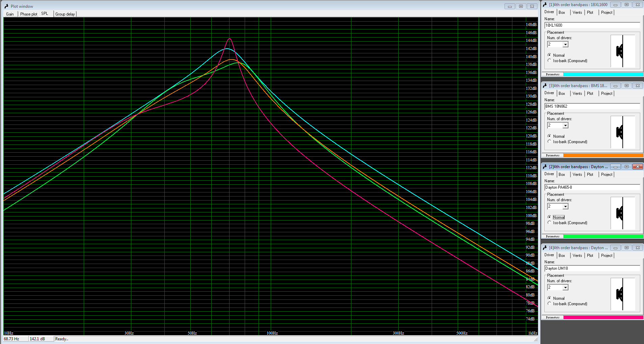The width and height of the screenshot is (644, 344).
Task: Click driver placement picture in Dayton PA465-8 window
Action: click(x=623, y=213)
